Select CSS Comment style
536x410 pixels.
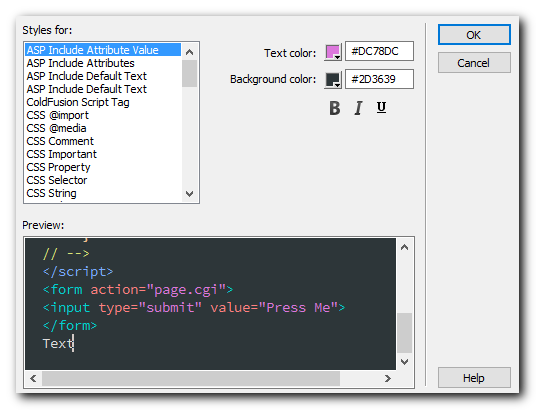tap(103, 141)
